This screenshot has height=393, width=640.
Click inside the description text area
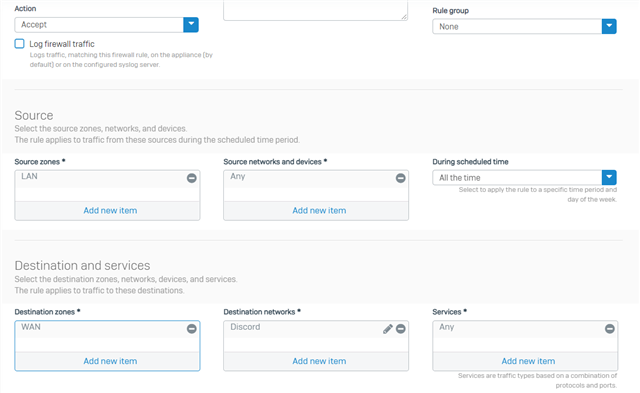tap(315, 10)
